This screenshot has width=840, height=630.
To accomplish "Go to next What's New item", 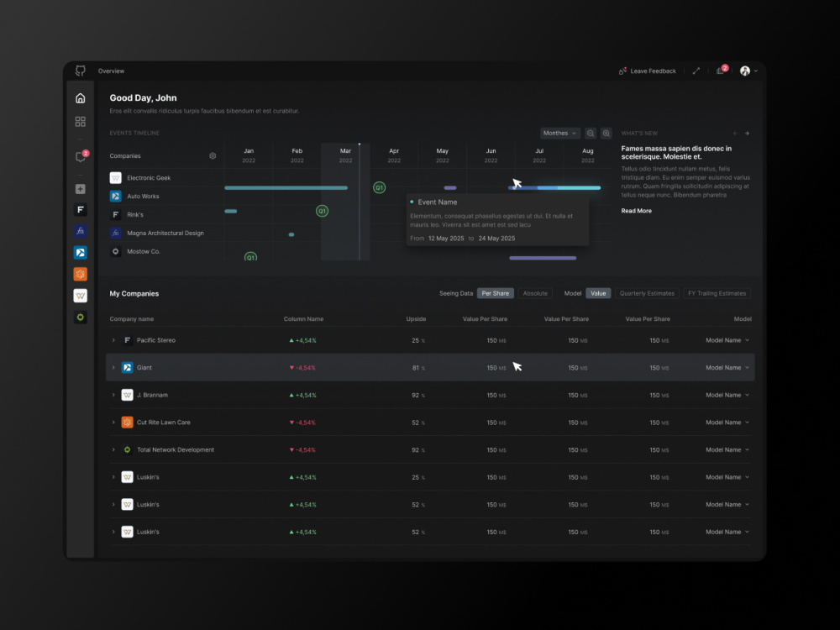I will click(x=747, y=134).
